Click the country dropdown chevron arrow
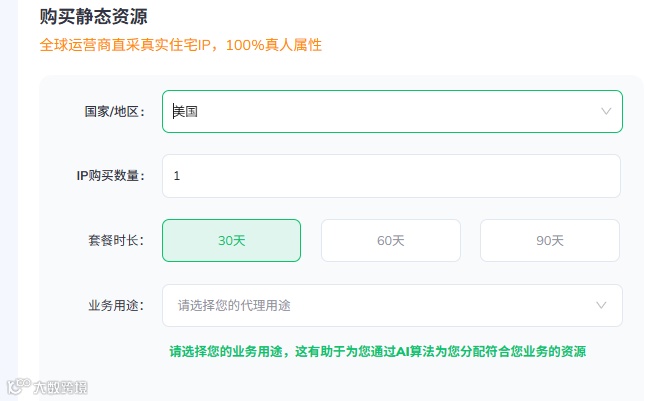 tap(606, 112)
